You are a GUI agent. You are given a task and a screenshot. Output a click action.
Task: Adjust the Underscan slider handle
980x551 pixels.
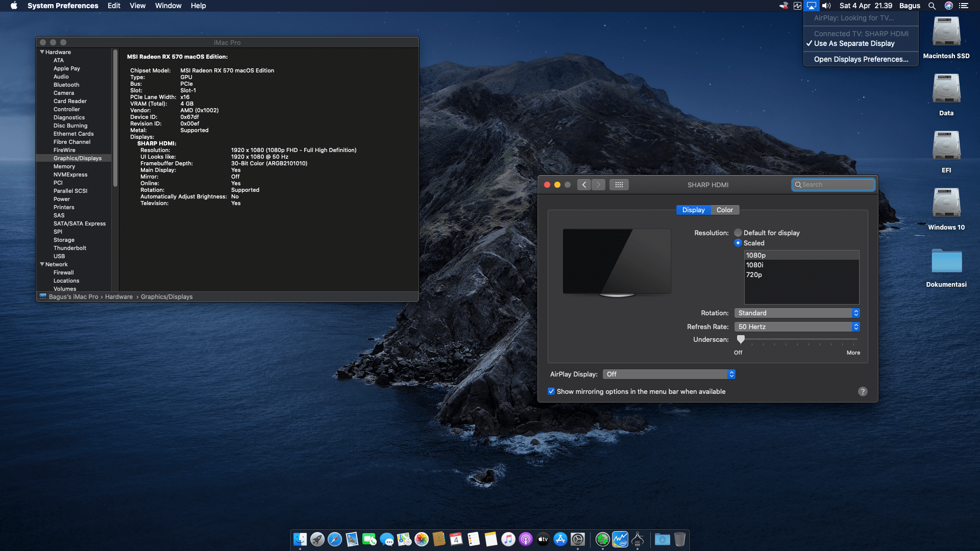741,339
